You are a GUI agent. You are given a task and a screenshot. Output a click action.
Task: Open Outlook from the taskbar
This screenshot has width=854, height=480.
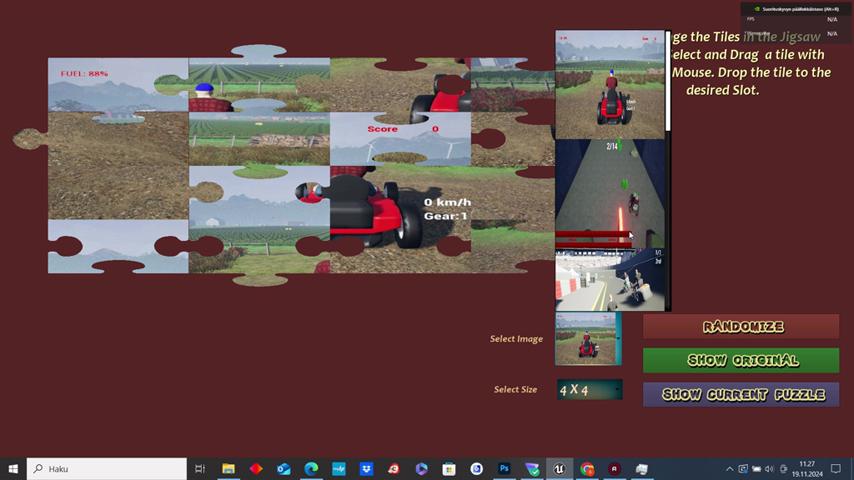[x=284, y=469]
